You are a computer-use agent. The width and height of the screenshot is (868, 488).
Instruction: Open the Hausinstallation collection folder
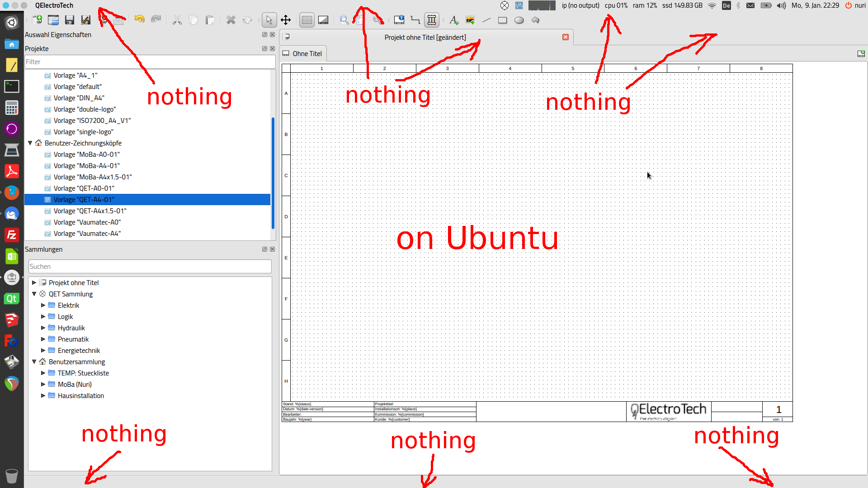[x=80, y=396]
